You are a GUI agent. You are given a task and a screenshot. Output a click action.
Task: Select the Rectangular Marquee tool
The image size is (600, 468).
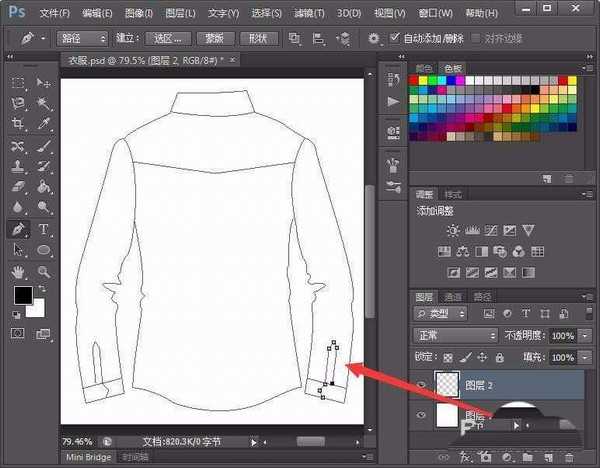pos(19,82)
